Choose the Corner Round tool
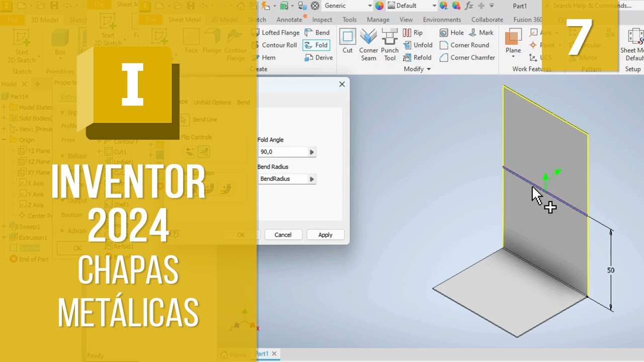Image resolution: width=644 pixels, height=362 pixels. 464,45
